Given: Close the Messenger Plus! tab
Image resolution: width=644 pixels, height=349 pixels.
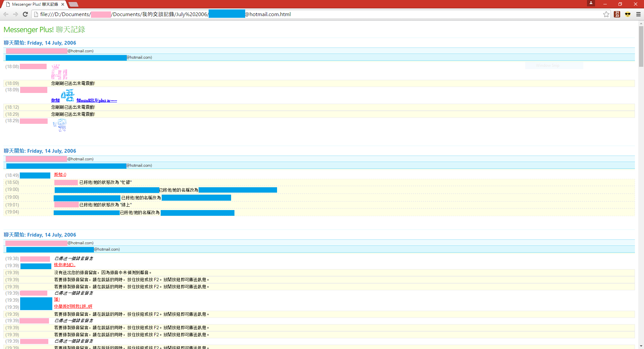Looking at the screenshot, I should coord(63,4).
